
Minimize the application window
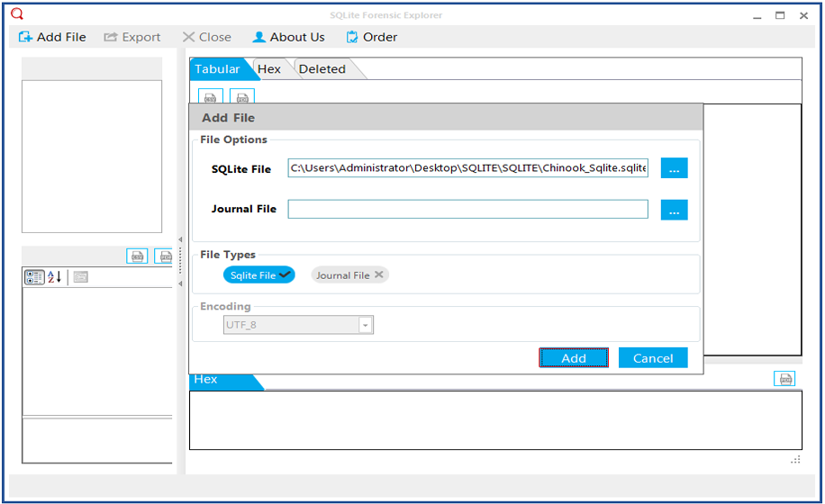pos(757,16)
